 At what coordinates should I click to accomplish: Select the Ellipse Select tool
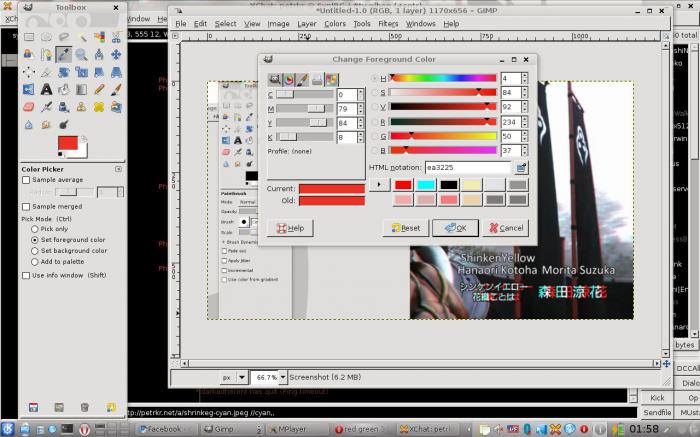[x=46, y=37]
